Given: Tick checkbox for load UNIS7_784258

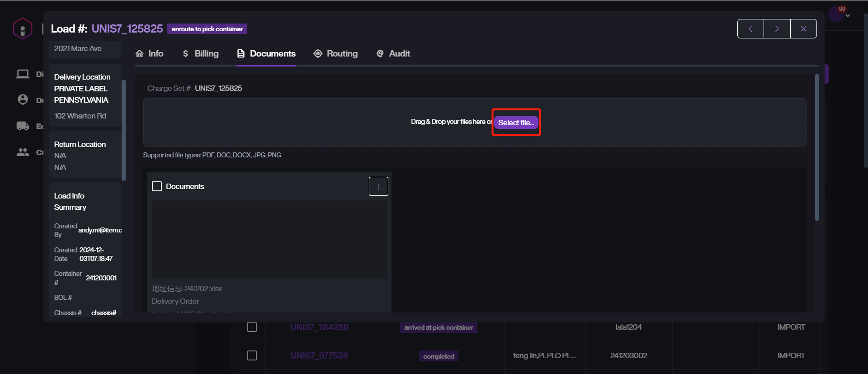Looking at the screenshot, I should [x=252, y=327].
